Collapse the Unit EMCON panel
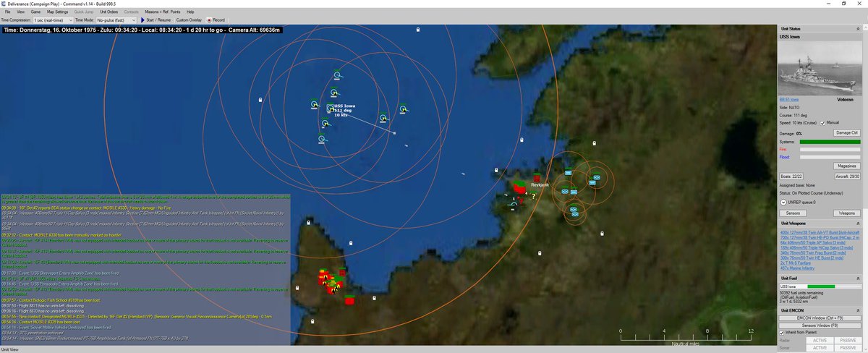The width and height of the screenshot is (868, 353). tap(859, 310)
